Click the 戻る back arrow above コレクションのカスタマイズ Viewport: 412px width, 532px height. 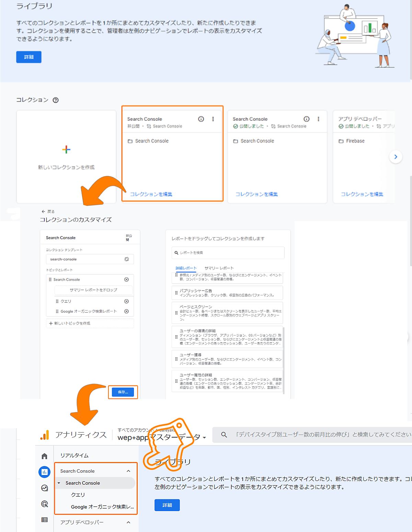click(x=43, y=212)
